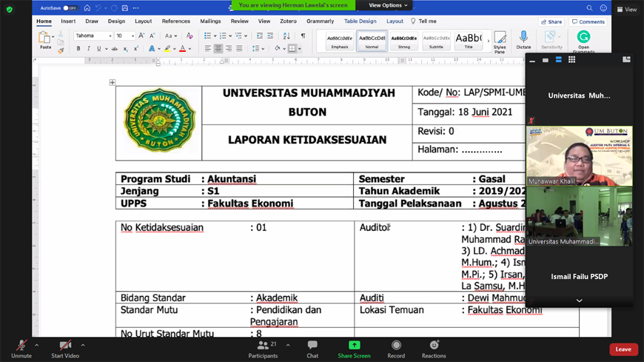The width and height of the screenshot is (644, 362).
Task: Start Video in Zoom toolbar
Action: click(x=65, y=349)
